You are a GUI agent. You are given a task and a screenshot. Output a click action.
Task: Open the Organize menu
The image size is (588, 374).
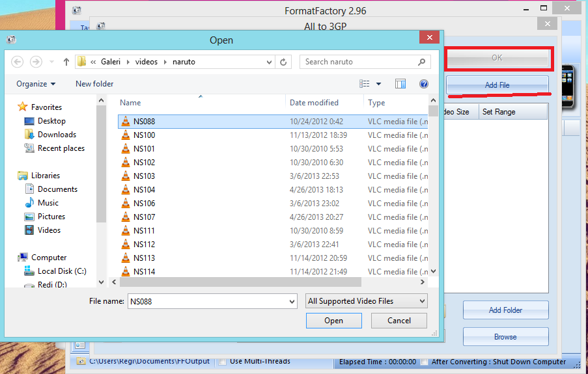(x=36, y=84)
